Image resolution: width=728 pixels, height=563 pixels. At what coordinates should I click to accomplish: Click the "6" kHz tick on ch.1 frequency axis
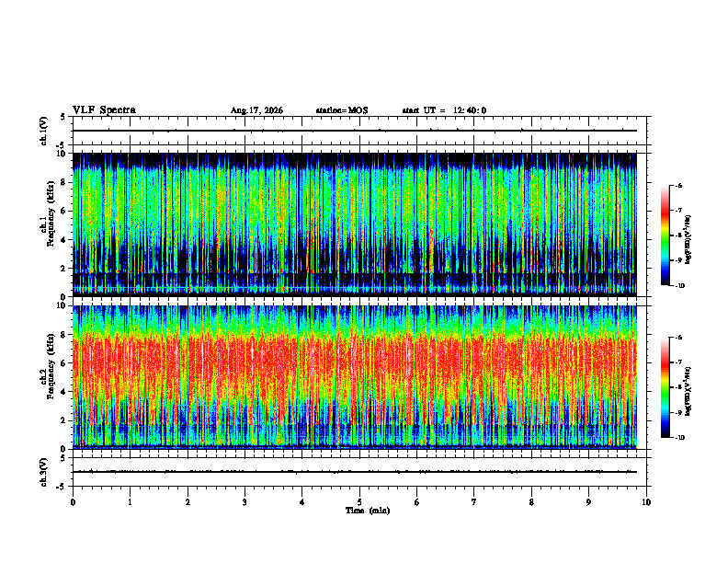64,212
